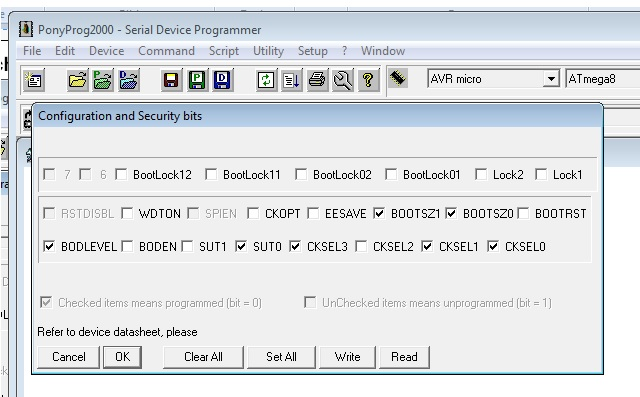Viewport: 640px width, 397px height.
Task: Click the Set All button
Action: 281,357
